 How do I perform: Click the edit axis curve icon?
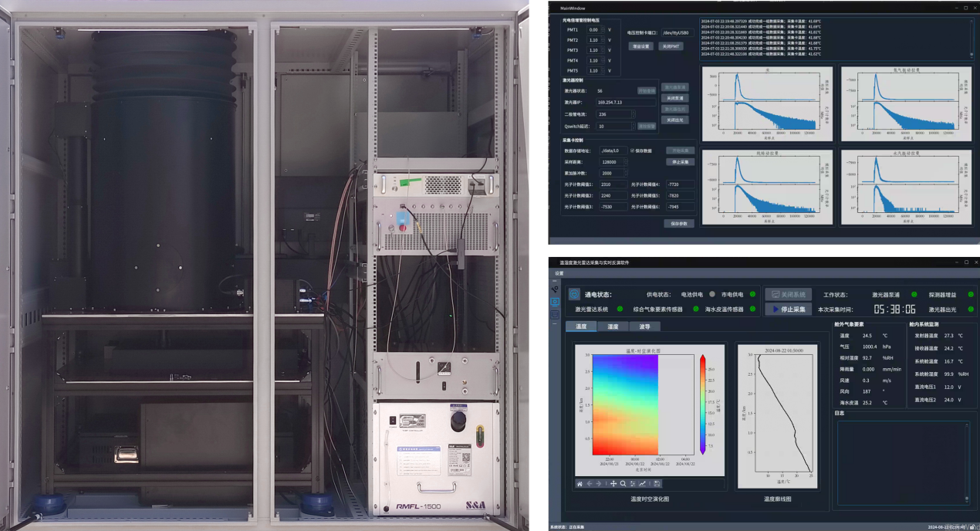(x=643, y=484)
